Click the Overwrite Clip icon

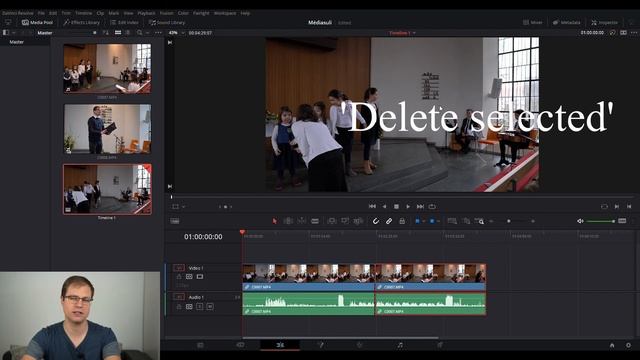[x=345, y=221]
